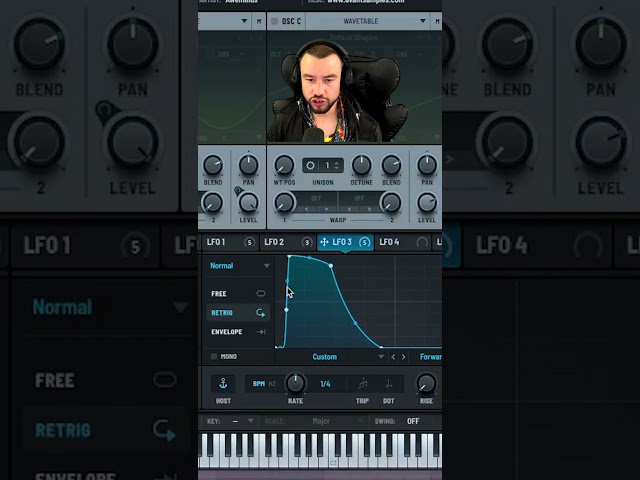
Task: Click the LFO RATE knob
Action: [295, 383]
